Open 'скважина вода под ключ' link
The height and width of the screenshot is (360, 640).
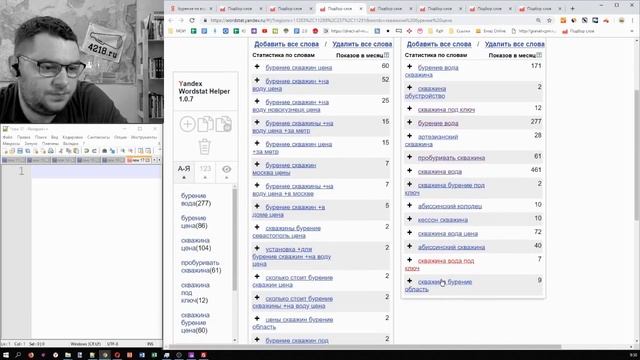[440, 264]
